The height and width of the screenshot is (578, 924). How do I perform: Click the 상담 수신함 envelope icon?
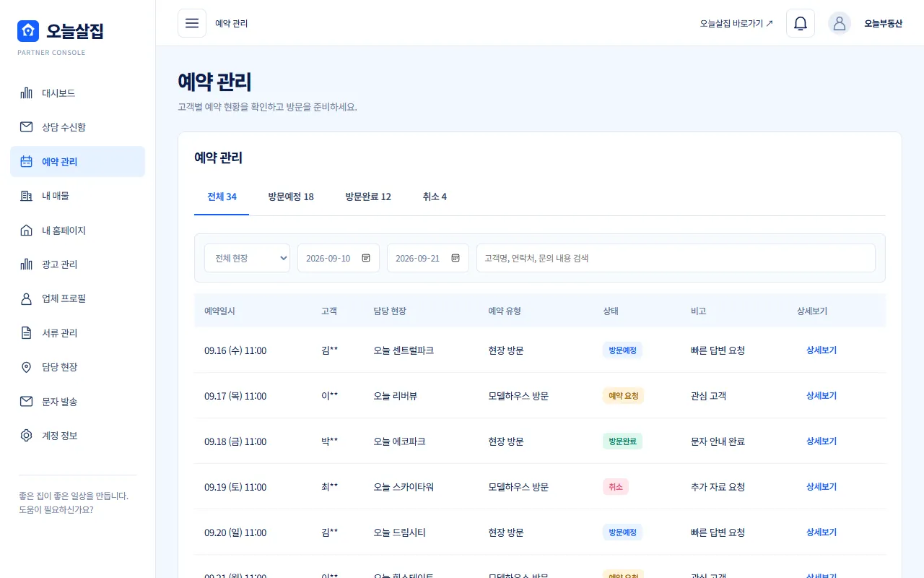point(27,127)
